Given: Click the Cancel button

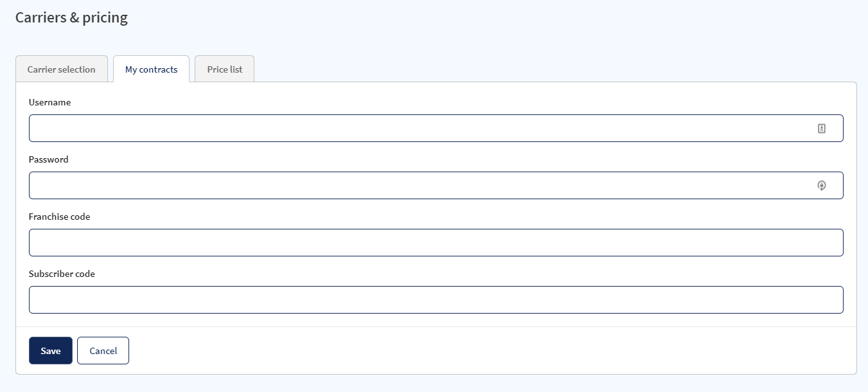Looking at the screenshot, I should (103, 351).
